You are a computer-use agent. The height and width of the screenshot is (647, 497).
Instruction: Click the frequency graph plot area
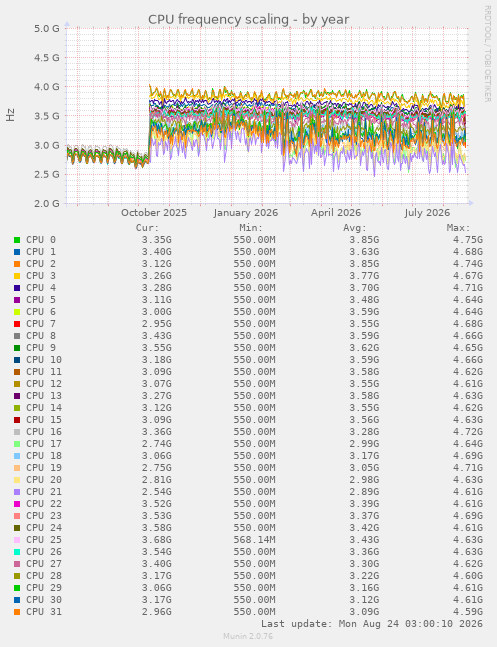click(267, 116)
